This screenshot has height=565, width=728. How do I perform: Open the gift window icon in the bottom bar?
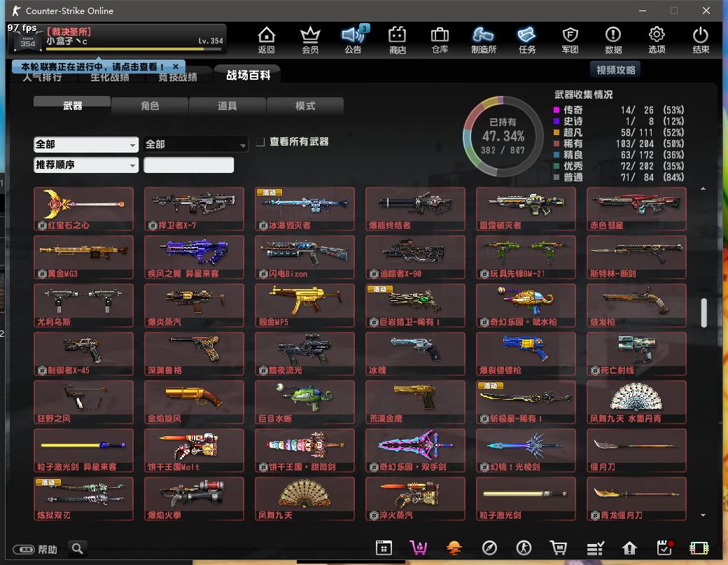pos(384,548)
